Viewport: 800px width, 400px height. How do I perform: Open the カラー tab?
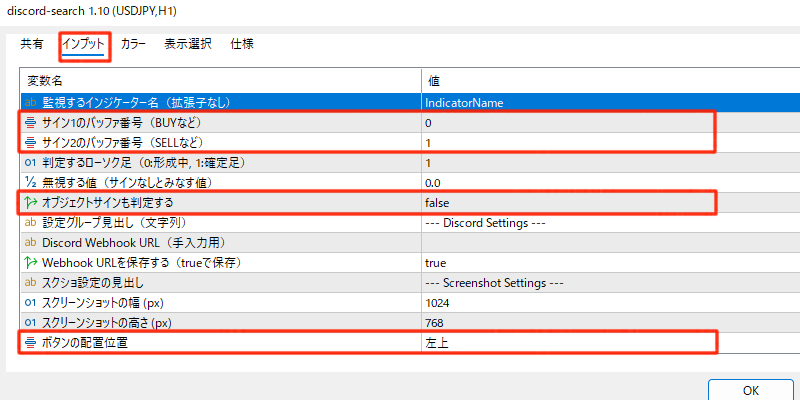coord(133,44)
